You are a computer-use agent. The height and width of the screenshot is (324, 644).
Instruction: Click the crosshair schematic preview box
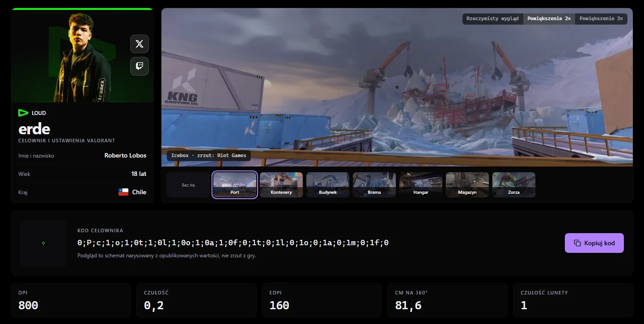pyautogui.click(x=43, y=243)
